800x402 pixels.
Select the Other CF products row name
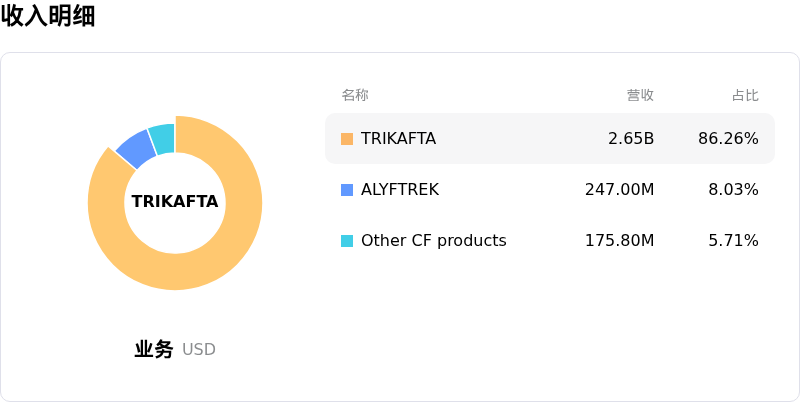pos(433,241)
